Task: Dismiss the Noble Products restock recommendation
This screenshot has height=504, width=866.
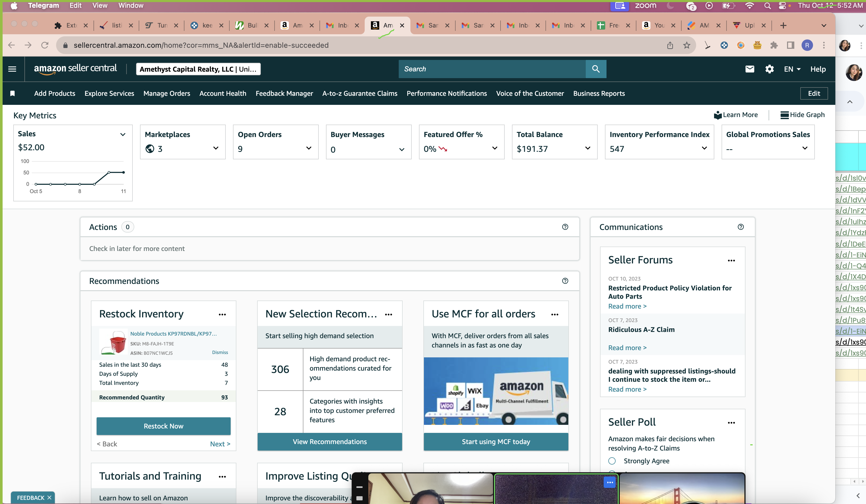Action: (220, 352)
